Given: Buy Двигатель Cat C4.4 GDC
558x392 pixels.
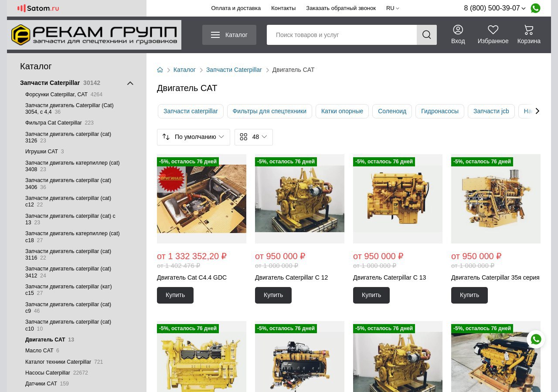Looking at the screenshot, I should 175,295.
